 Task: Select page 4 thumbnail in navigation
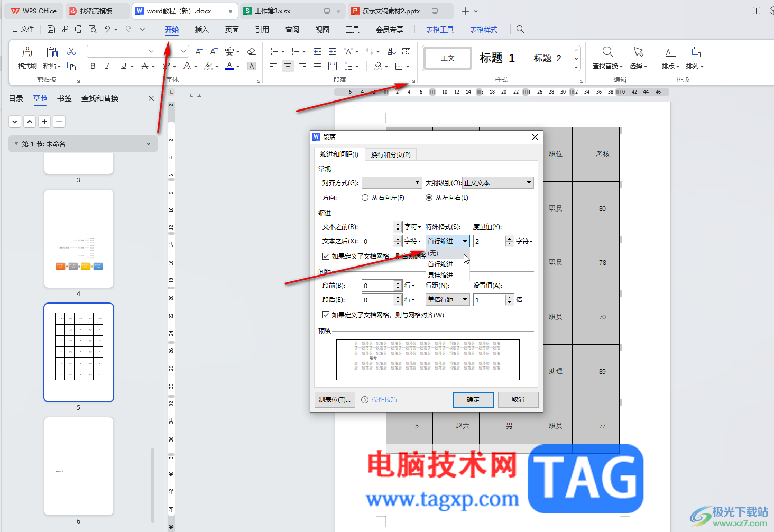[79, 239]
